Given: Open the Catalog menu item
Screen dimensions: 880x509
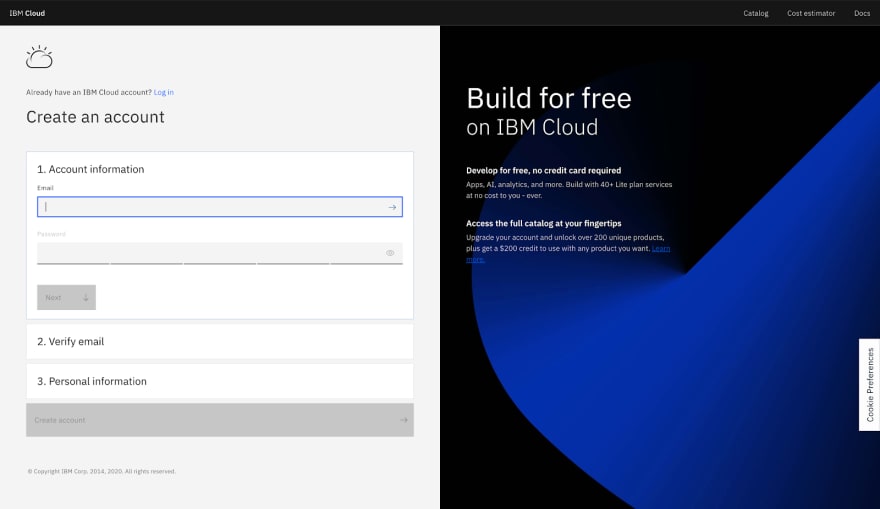Looking at the screenshot, I should [755, 13].
